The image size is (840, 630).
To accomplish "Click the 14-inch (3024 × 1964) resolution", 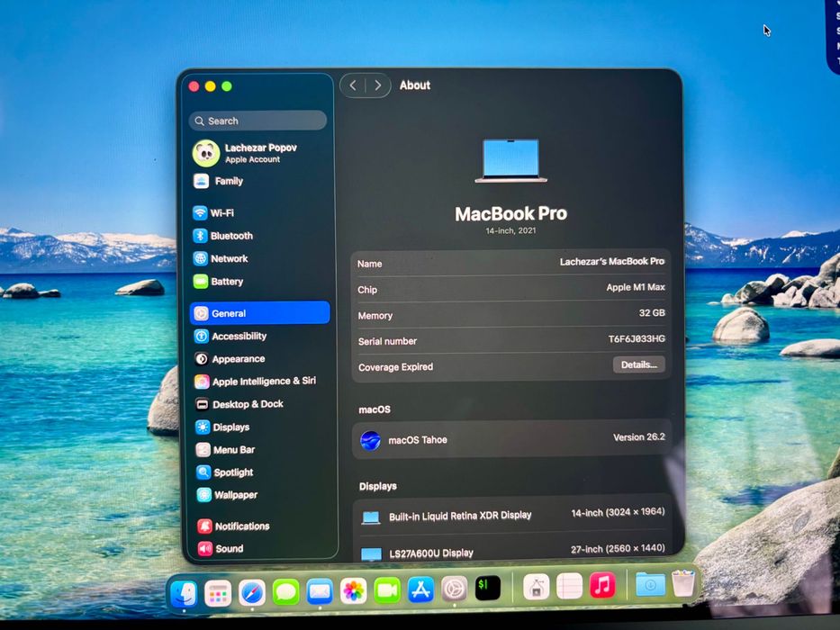I will click(618, 512).
